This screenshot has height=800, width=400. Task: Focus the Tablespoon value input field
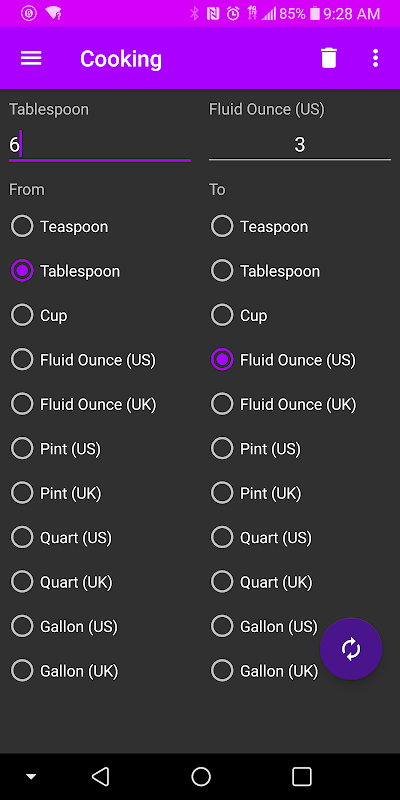(100, 145)
